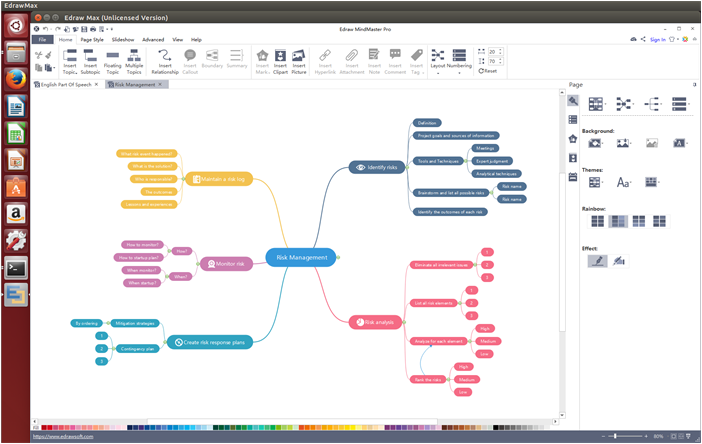Adjust the zoom slider in status bar

click(616, 436)
